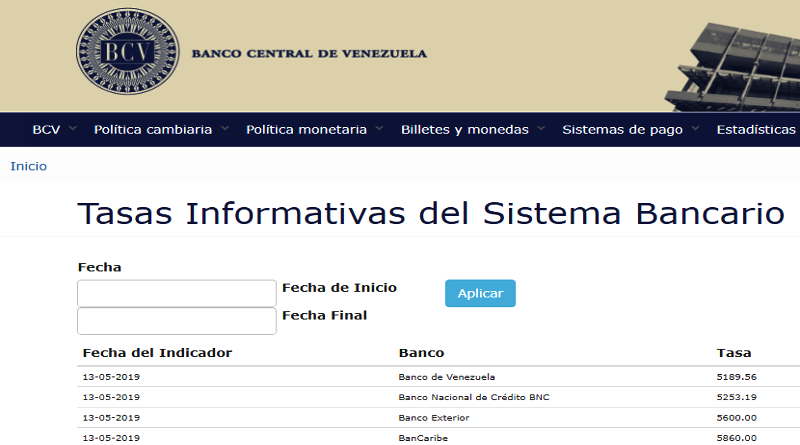Open the BCV menu item

tap(46, 130)
